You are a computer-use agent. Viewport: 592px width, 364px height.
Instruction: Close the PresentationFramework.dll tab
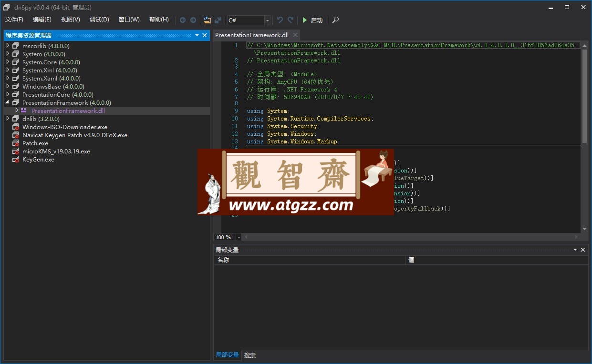(x=295, y=35)
